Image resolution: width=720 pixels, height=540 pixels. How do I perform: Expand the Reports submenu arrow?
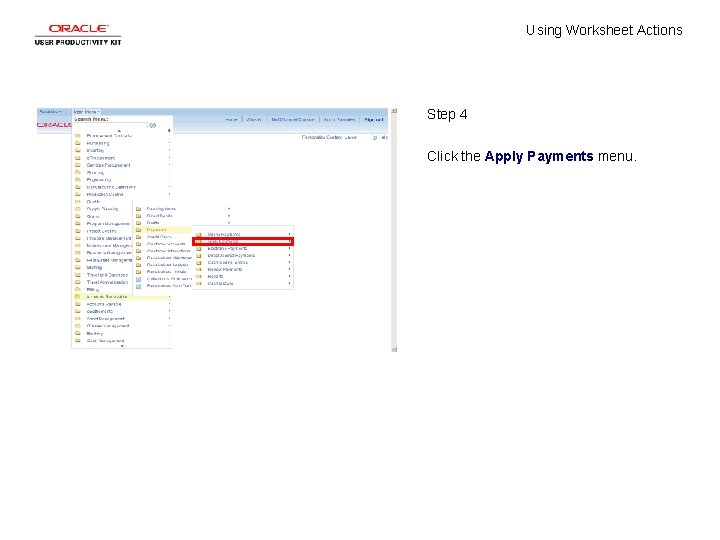click(x=289, y=276)
